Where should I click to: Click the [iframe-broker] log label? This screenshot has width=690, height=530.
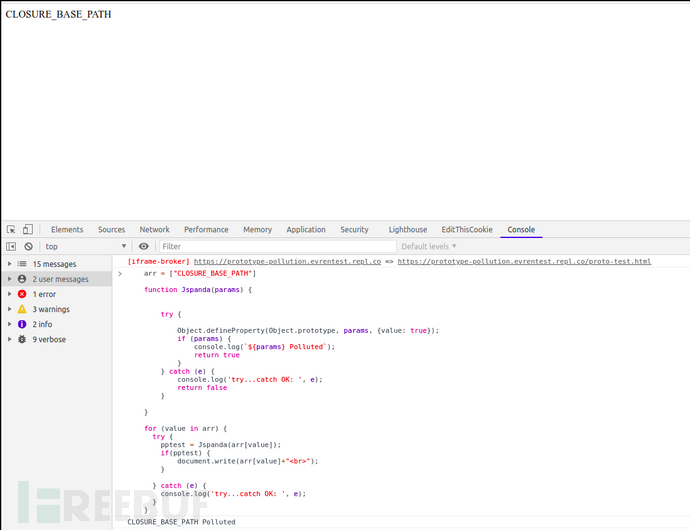[158, 261]
